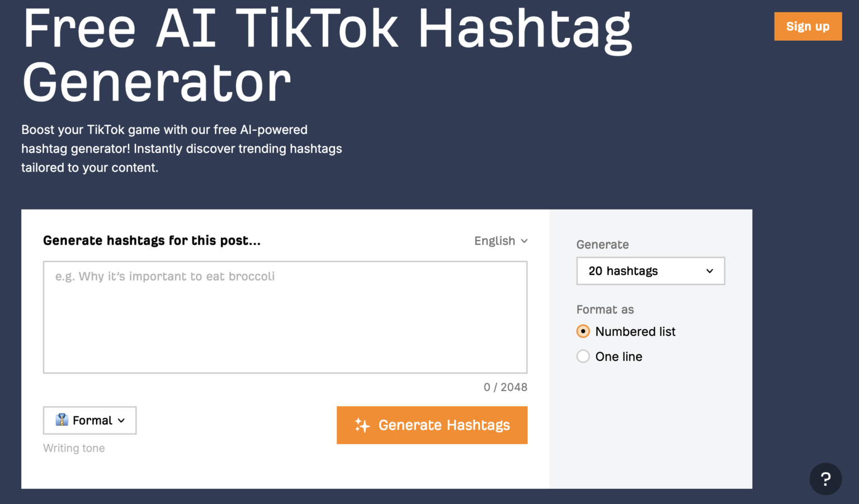Screen dimensions: 859x504
Task: Click the Format as section heading
Action: 605,309
